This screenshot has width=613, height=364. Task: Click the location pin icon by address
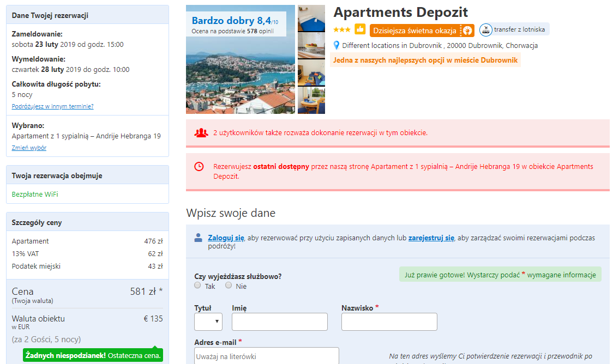pyautogui.click(x=336, y=45)
